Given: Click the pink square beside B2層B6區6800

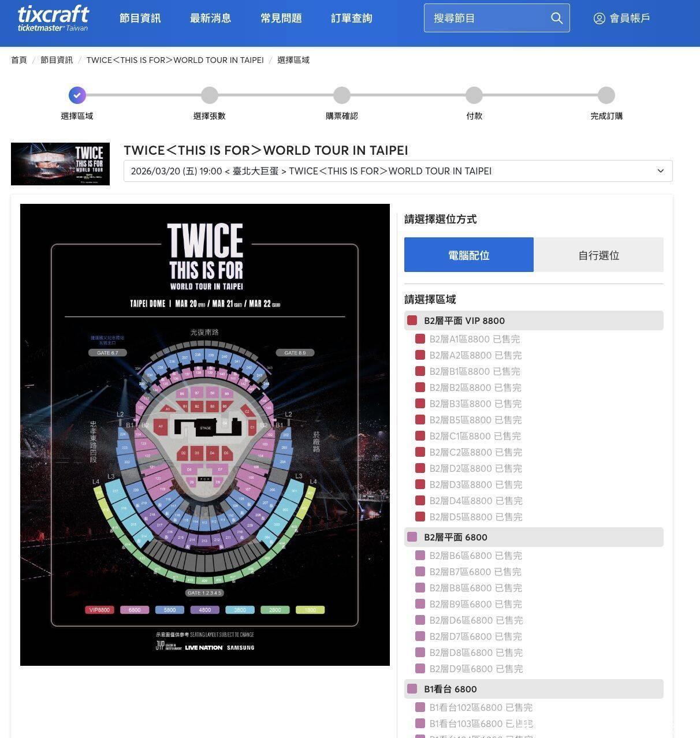Looking at the screenshot, I should [420, 556].
